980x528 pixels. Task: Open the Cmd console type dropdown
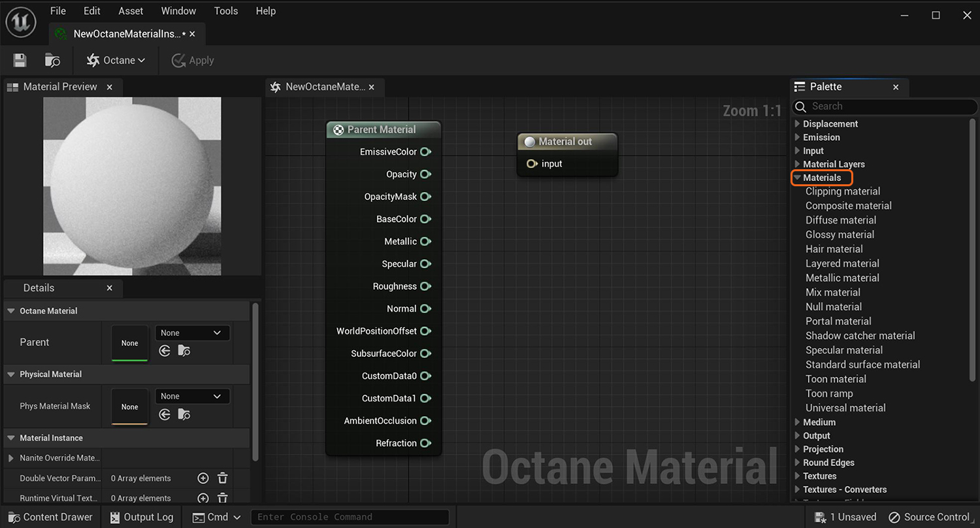(217, 517)
